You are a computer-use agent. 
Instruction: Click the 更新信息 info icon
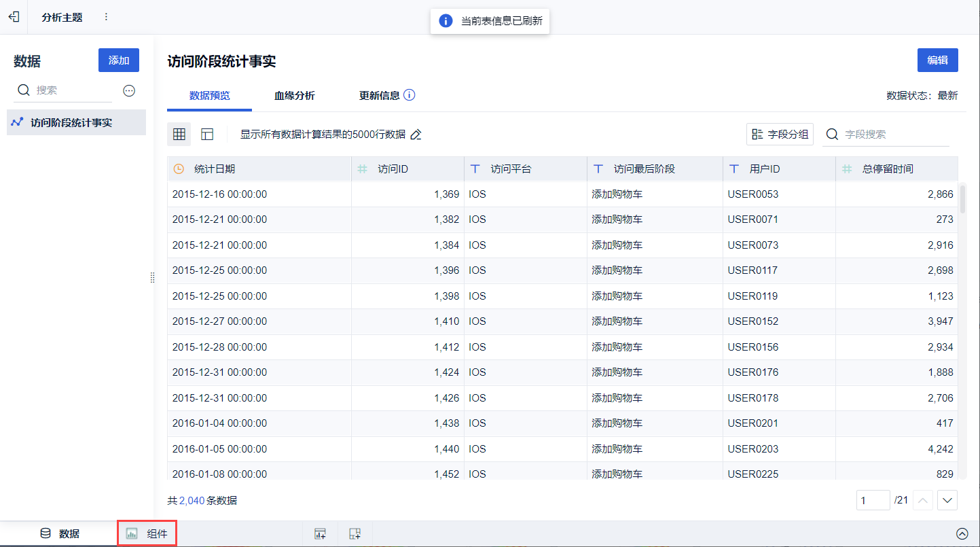[x=409, y=95]
